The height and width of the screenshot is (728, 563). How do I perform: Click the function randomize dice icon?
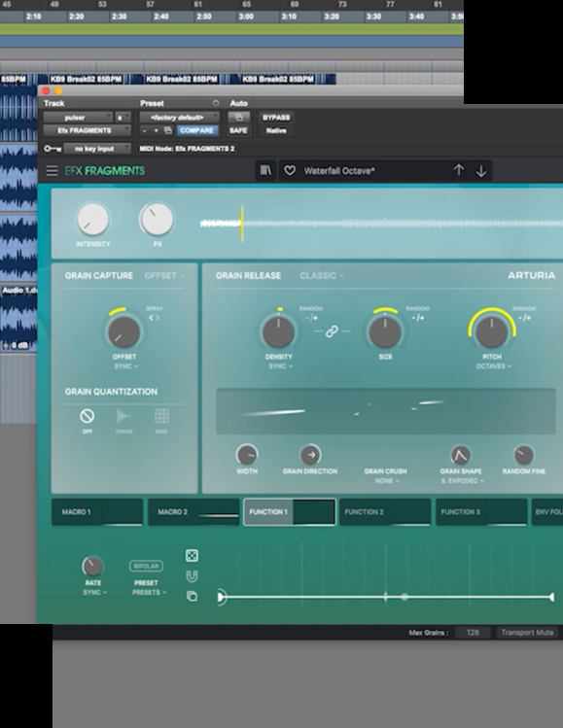click(x=192, y=555)
